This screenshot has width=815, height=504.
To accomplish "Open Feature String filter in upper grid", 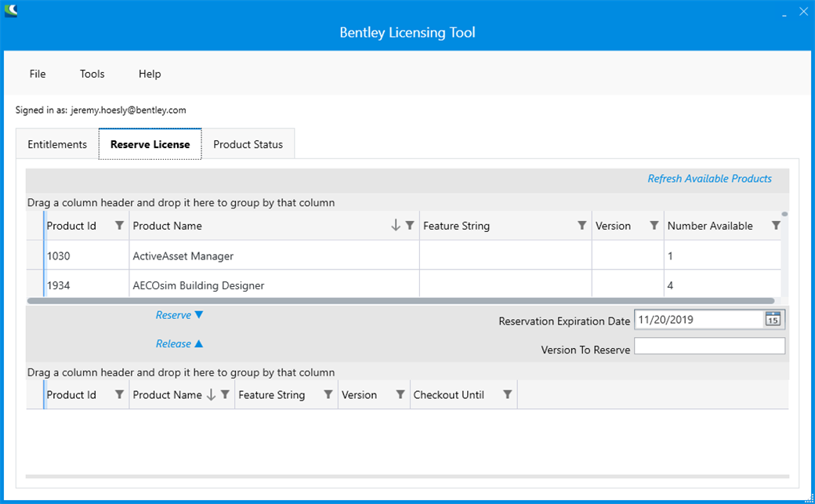I will coord(581,226).
